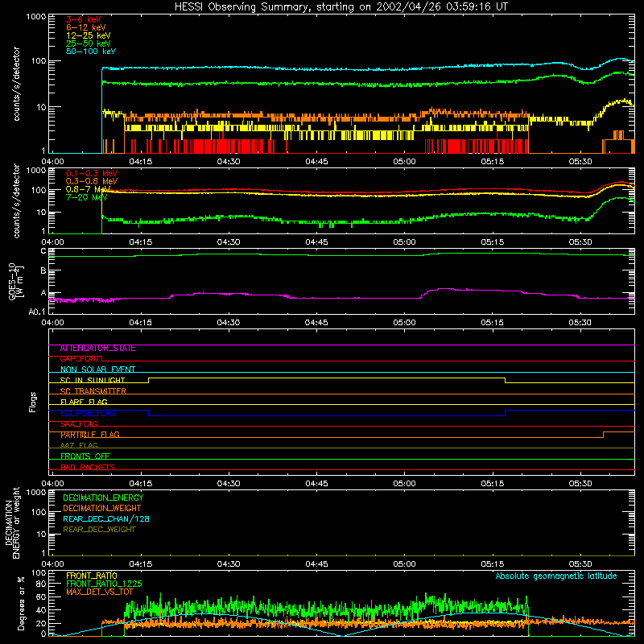Select the PARTICLE_FLAG label
The image size is (644, 644).
pyautogui.click(x=90, y=435)
